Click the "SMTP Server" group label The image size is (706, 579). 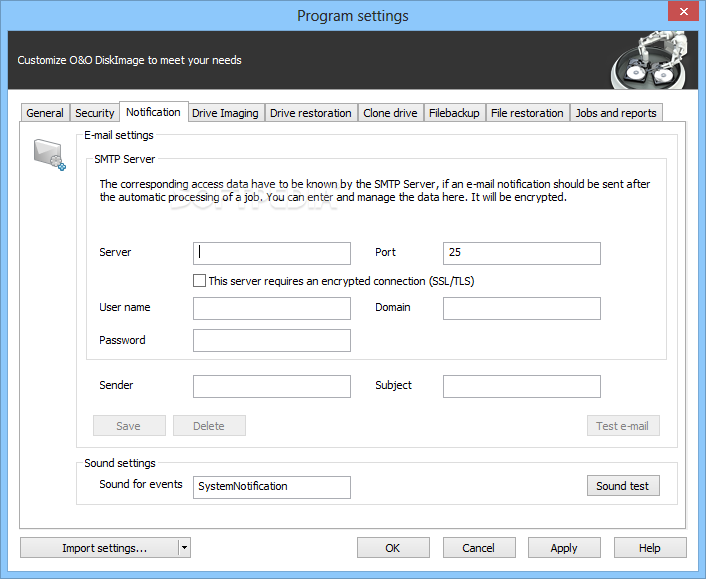(x=125, y=159)
